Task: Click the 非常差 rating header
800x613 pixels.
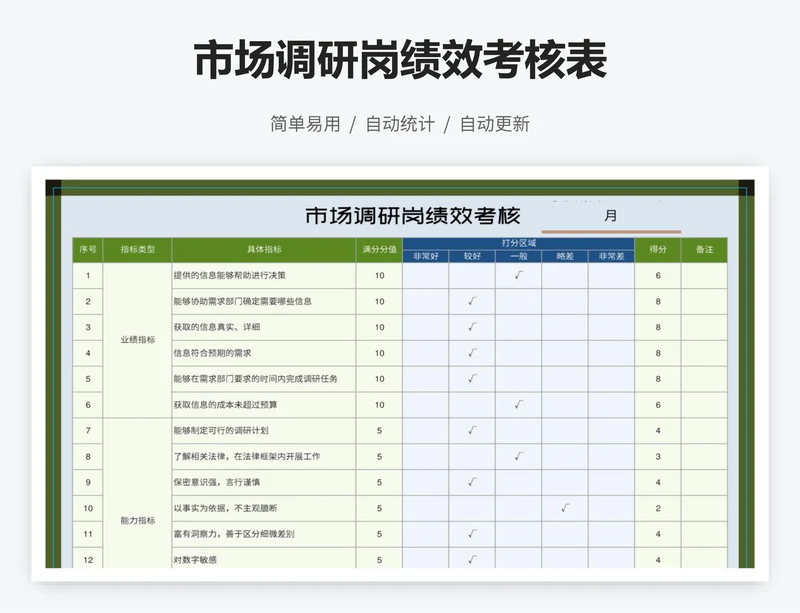Action: click(x=611, y=256)
